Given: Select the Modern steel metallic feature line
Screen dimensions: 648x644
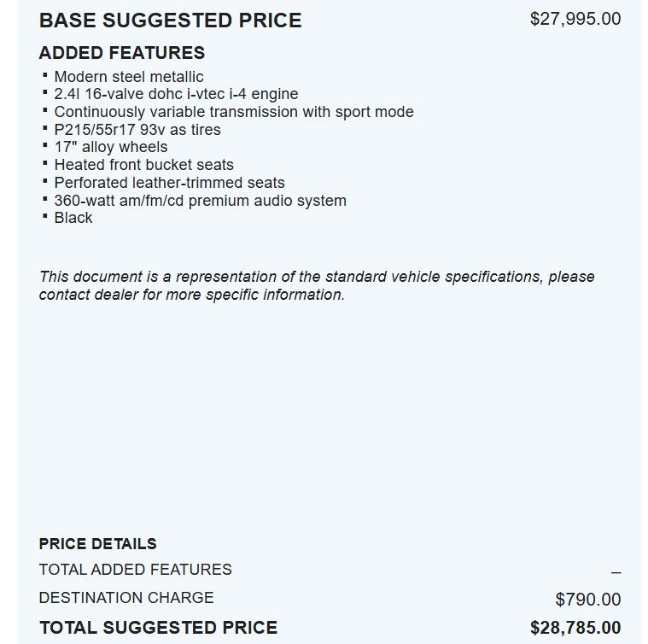Looking at the screenshot, I should [x=129, y=77].
